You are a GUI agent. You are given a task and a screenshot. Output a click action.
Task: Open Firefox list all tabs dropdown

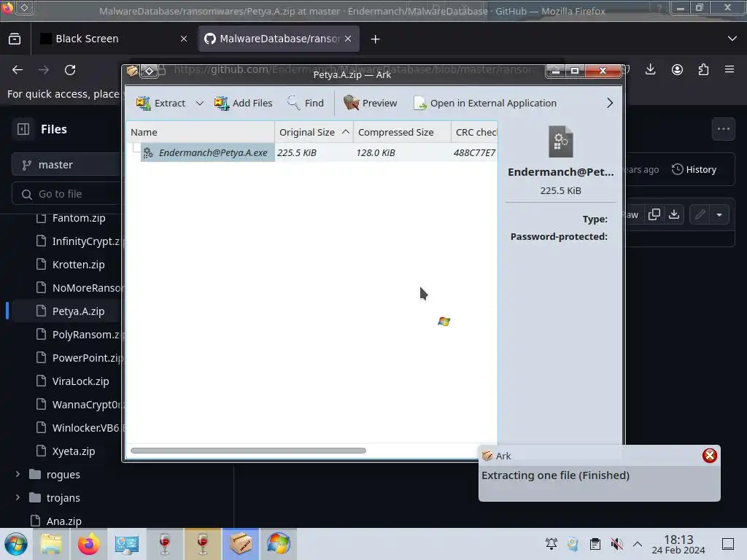point(732,39)
